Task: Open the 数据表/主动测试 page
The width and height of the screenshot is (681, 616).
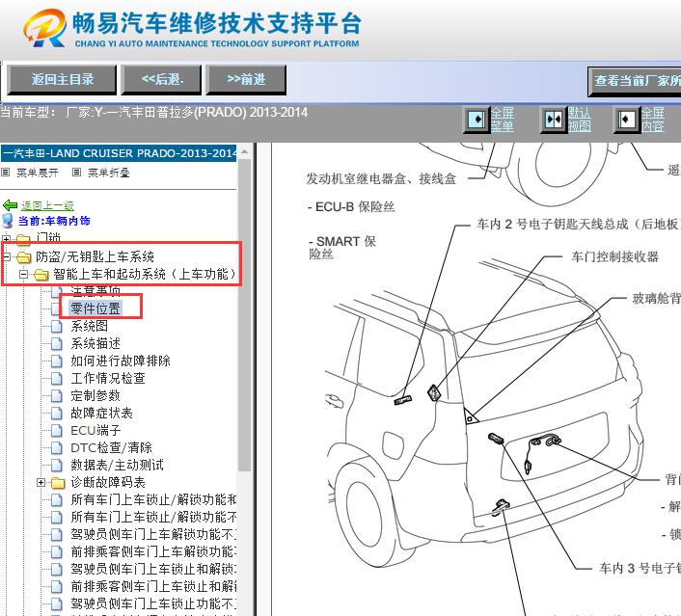Action: click(118, 465)
